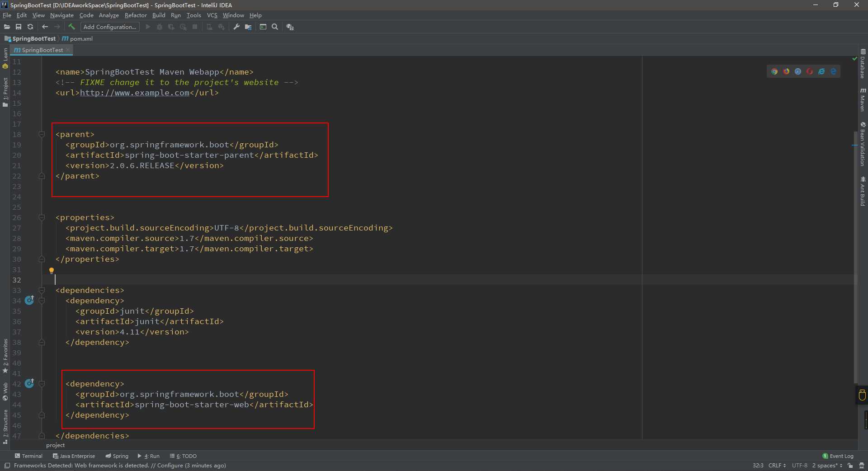Open Project Structure folder icon
Viewport: 868px width, 471px height.
tap(248, 27)
